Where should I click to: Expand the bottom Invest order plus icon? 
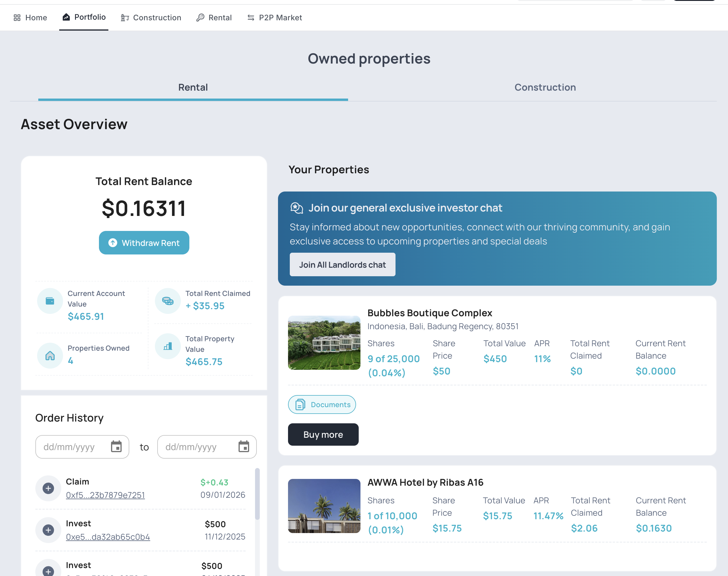[48, 571]
